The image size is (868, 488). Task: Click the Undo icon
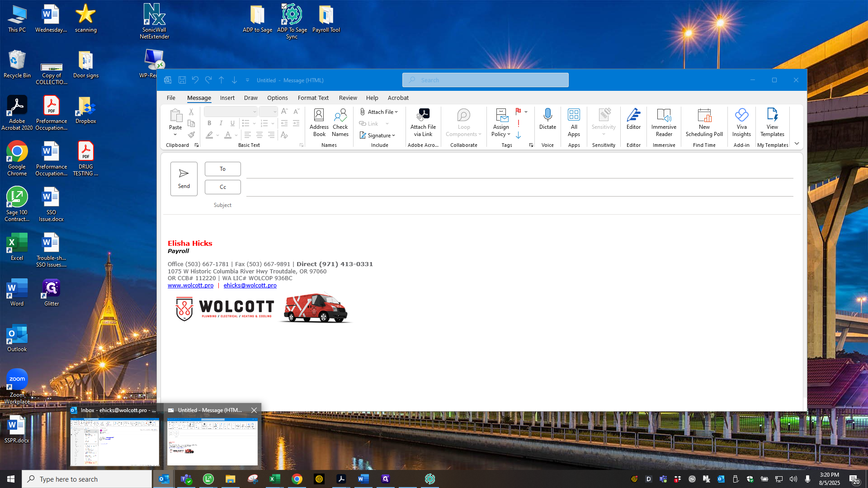pyautogui.click(x=195, y=80)
